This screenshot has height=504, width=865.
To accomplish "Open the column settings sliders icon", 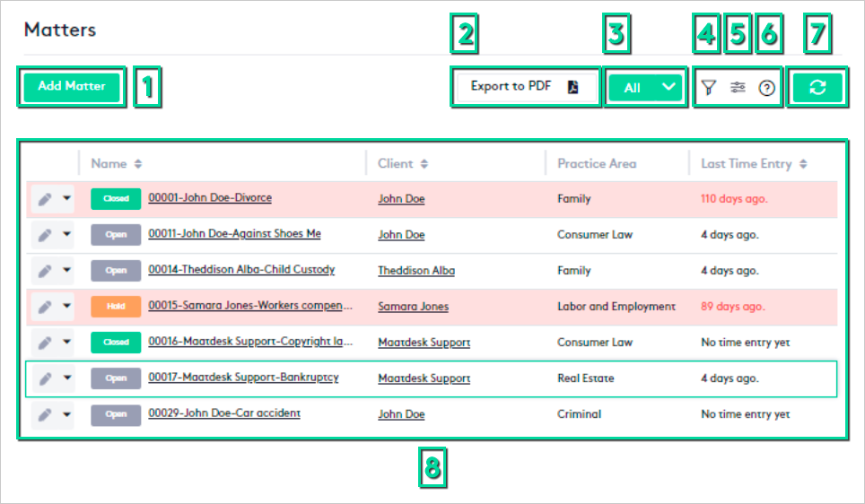I will point(738,88).
